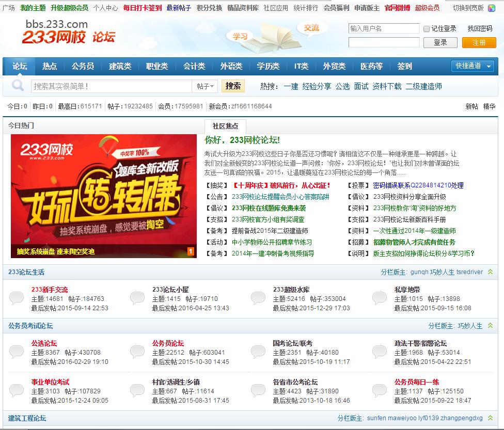Open 233网校在线题库免费来袭 post

pyautogui.click(x=269, y=208)
